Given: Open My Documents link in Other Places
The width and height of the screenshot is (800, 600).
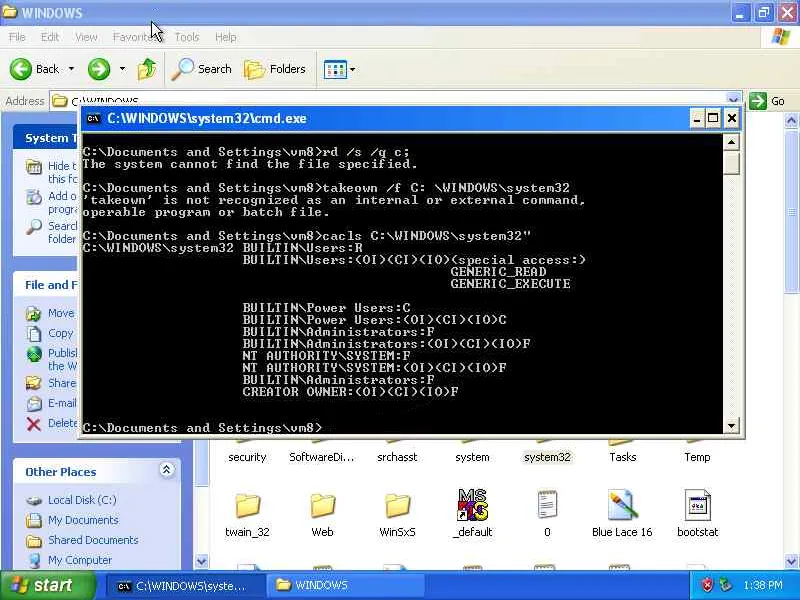Looking at the screenshot, I should (83, 520).
